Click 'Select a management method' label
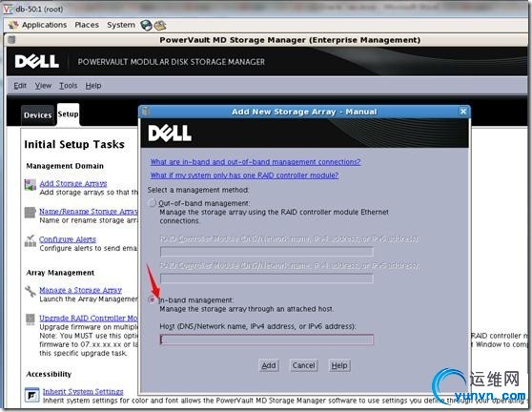This screenshot has height=412, width=532. coord(198,190)
